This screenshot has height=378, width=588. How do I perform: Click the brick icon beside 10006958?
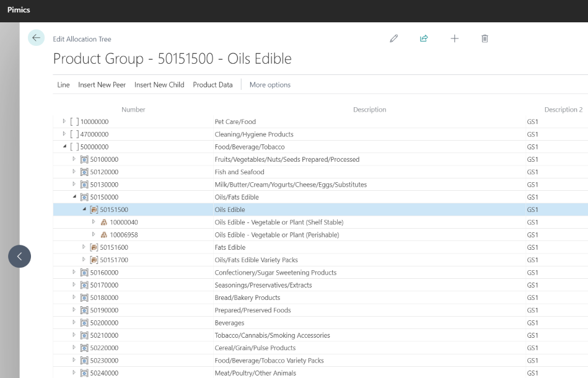click(104, 235)
